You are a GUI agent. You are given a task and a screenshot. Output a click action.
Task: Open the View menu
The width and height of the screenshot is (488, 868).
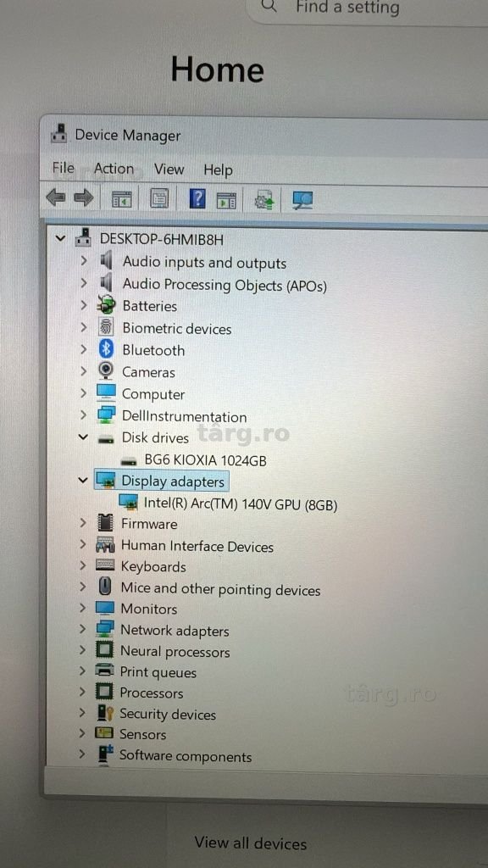click(x=169, y=169)
